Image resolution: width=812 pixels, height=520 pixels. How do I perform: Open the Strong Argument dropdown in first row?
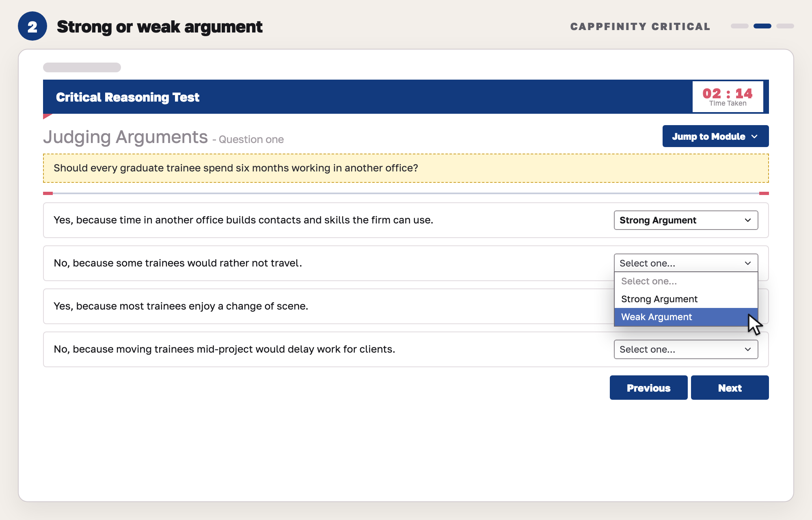pos(686,220)
